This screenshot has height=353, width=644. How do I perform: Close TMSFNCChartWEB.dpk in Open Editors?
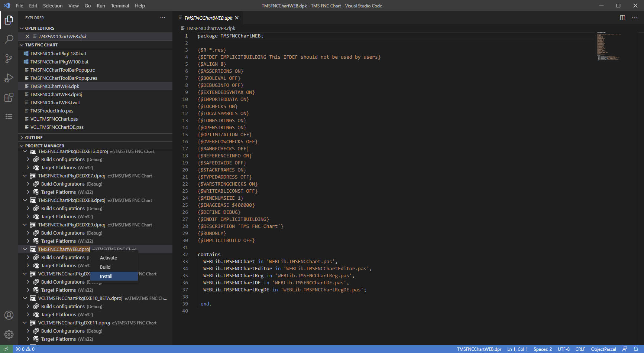[x=27, y=36]
